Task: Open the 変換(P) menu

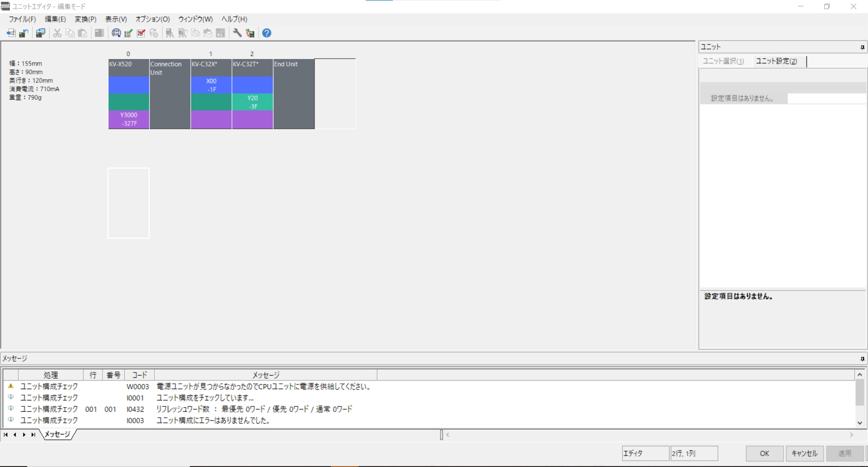Action: pyautogui.click(x=85, y=19)
